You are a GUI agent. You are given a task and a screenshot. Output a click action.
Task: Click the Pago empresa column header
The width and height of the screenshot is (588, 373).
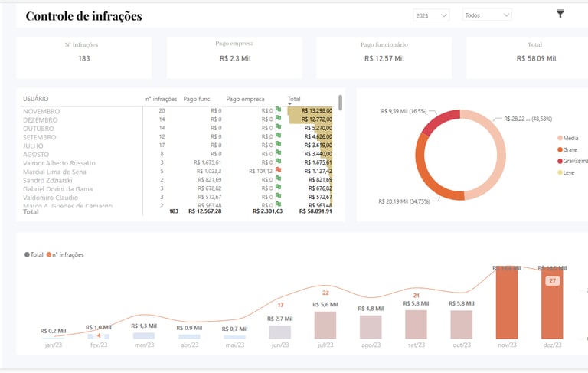(245, 99)
